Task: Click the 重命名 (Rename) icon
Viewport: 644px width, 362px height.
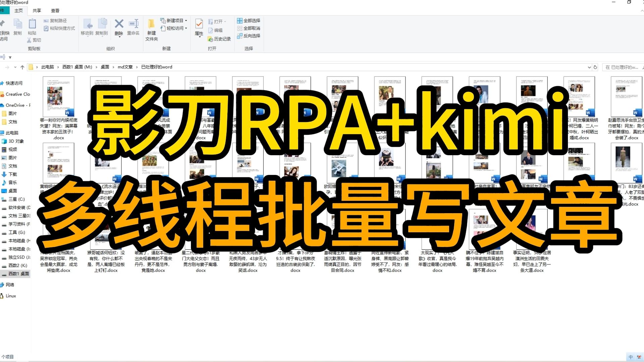Action: pos(133,27)
